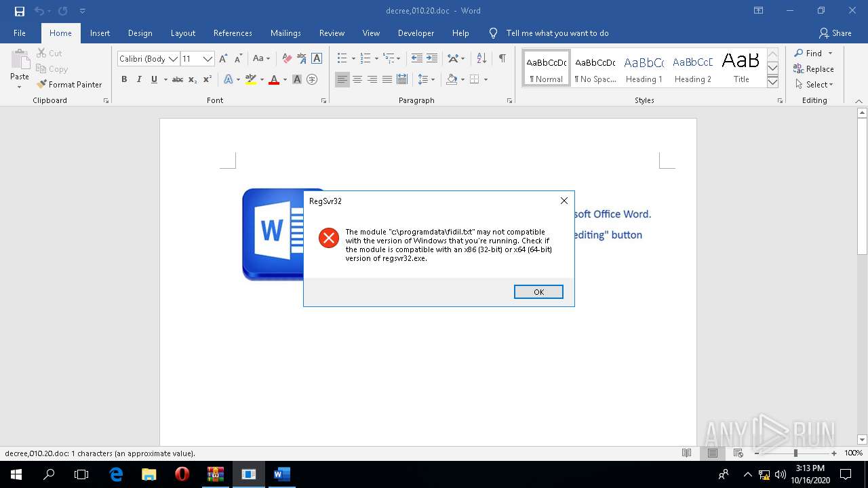Open underline style dropdown arrow

165,80
